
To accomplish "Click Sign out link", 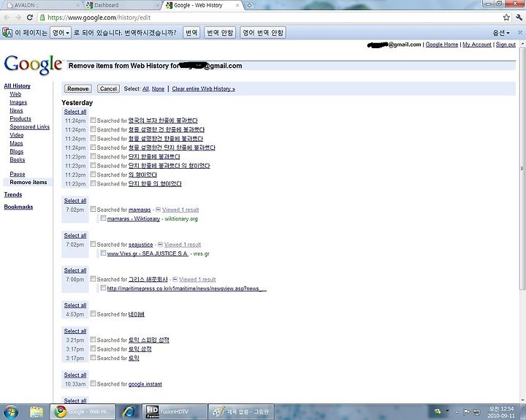I will (506, 45).
